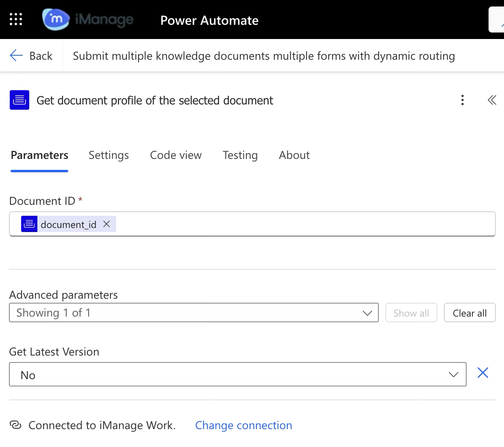Click the Power Automate header title
This screenshot has width=504, height=447.
[x=209, y=20]
